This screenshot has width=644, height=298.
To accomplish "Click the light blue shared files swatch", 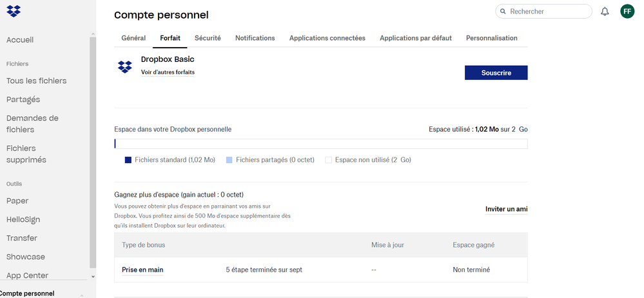I will pos(229,159).
